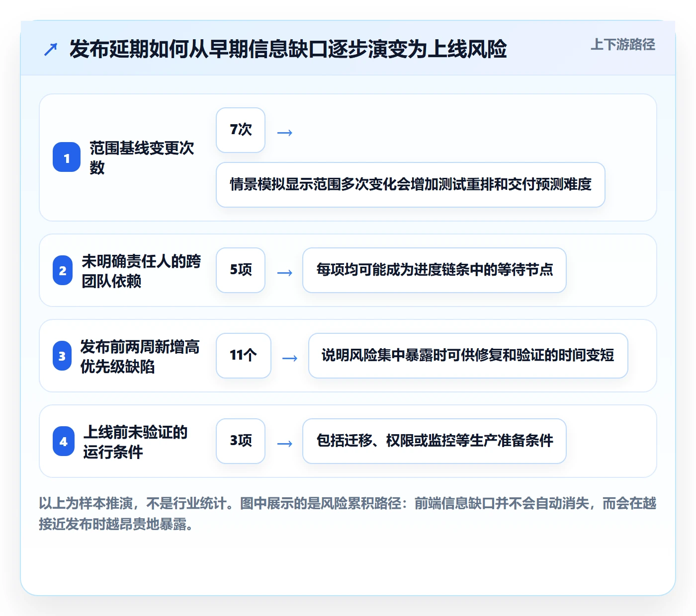Image resolution: width=696 pixels, height=616 pixels.
Task: Click the 上下游路径 label
Action: [x=622, y=44]
